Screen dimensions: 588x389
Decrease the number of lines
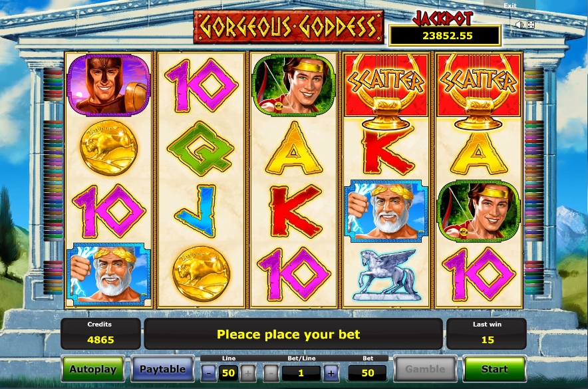pyautogui.click(x=210, y=373)
